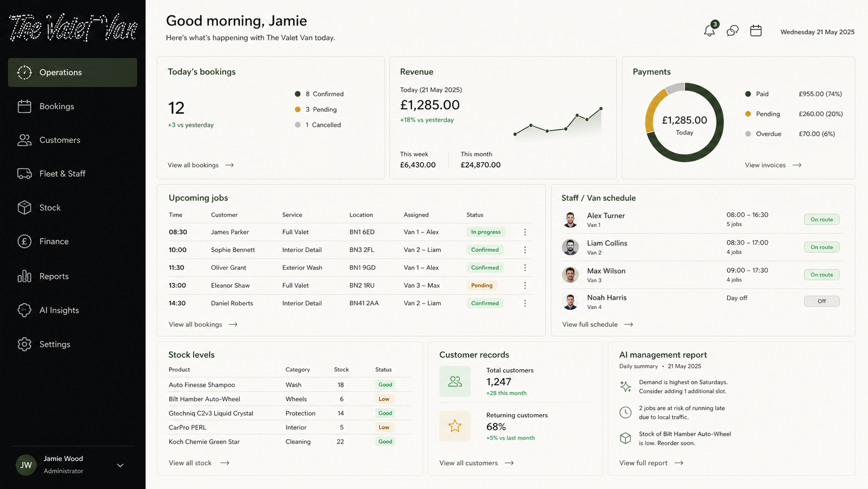Click sparkle icon beside Saturday demand insight
The image size is (868, 489).
(626, 386)
